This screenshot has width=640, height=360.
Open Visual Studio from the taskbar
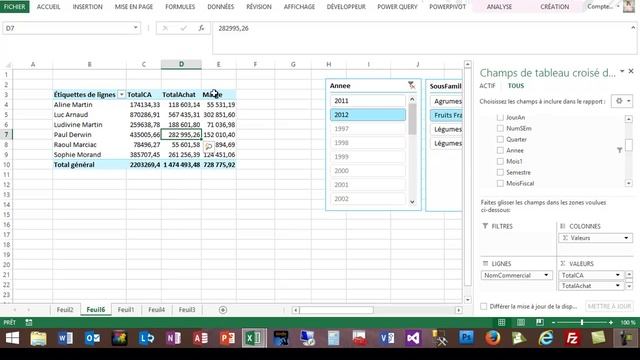click(413, 338)
